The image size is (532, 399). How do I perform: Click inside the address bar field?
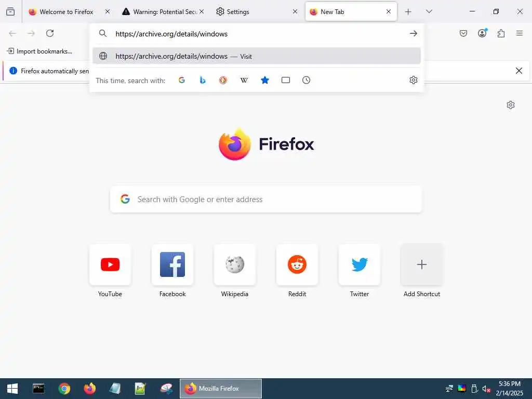pos(258,34)
